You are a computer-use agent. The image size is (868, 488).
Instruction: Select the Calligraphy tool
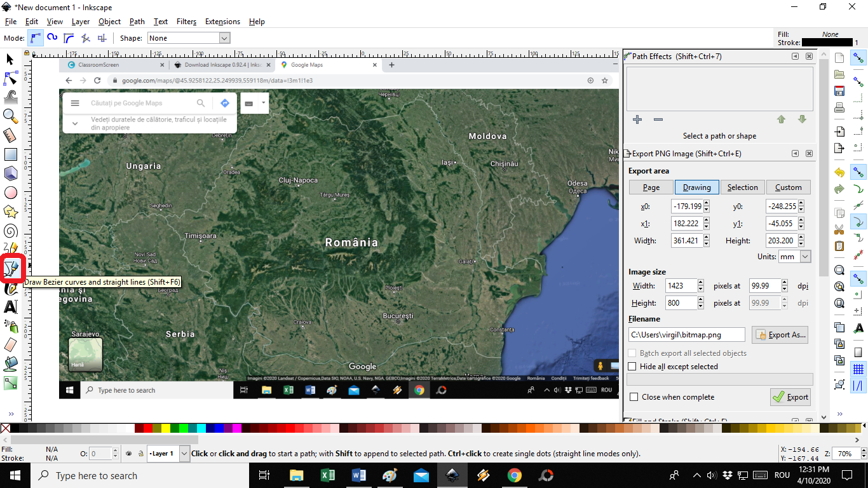[x=10, y=288]
